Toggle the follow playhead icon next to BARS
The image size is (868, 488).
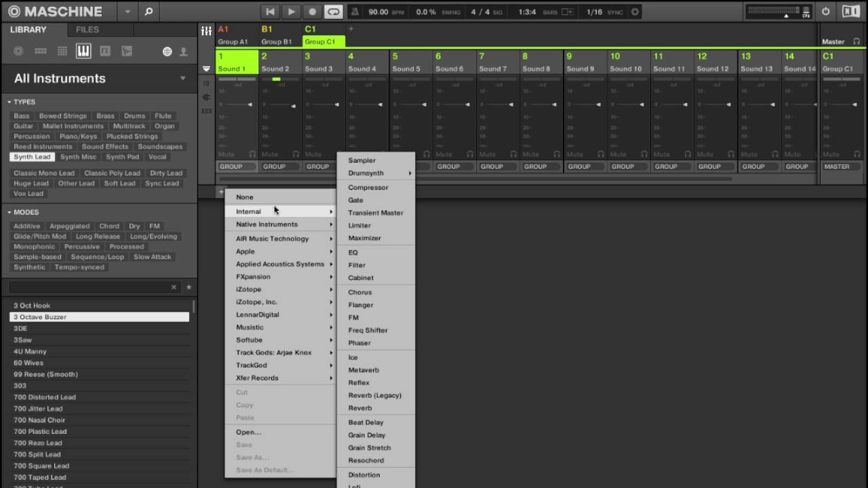tap(568, 12)
